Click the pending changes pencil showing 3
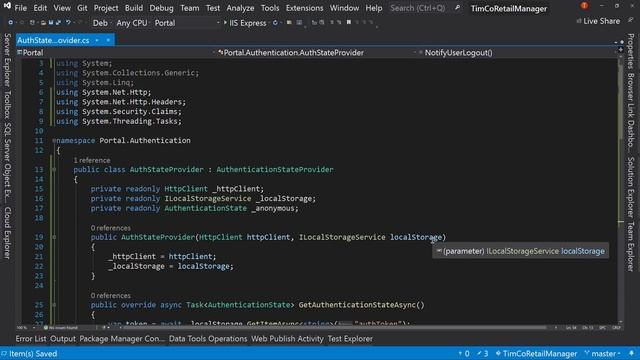Screen dimensions: 640x360 click(x=483, y=354)
